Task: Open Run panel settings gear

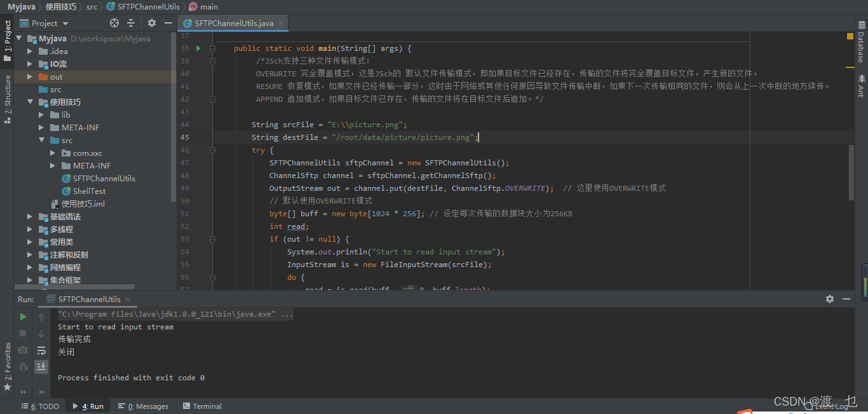Action: coord(830,299)
